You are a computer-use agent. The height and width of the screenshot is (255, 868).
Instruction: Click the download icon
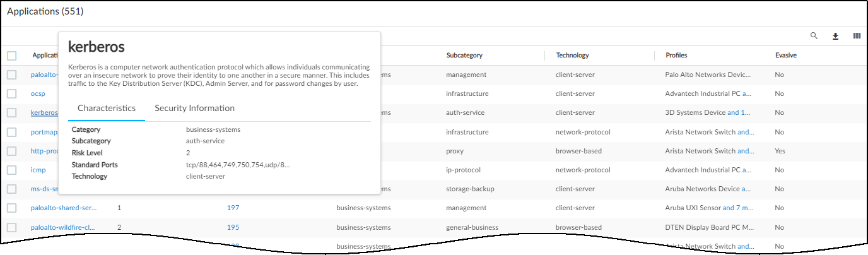pos(835,36)
